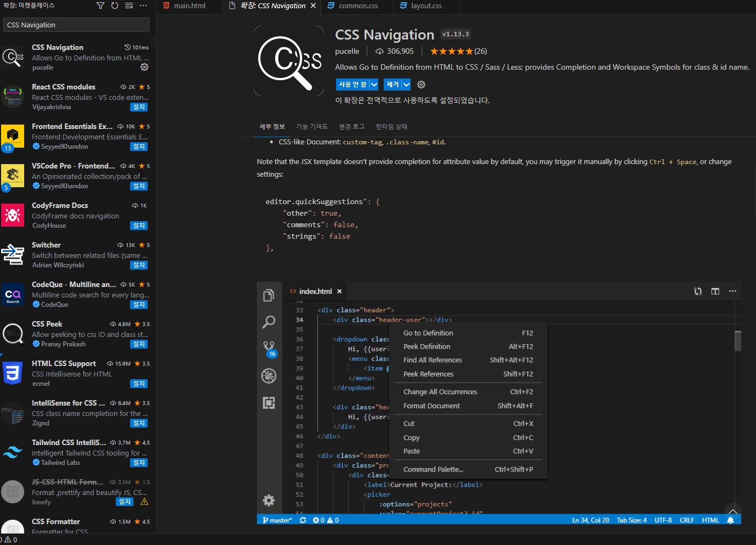756x545 pixels.
Task: Click CodyFrame Docs red bug icon
Action: [x=13, y=215]
